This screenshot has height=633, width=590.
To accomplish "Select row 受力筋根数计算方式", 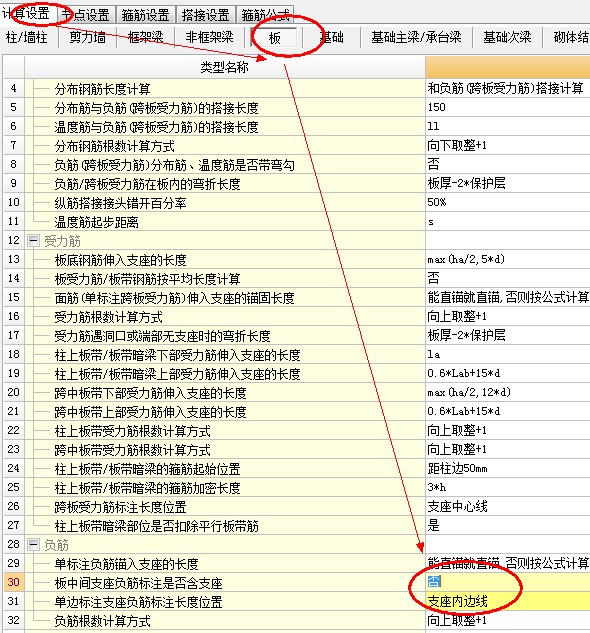I will pyautogui.click(x=225, y=316).
